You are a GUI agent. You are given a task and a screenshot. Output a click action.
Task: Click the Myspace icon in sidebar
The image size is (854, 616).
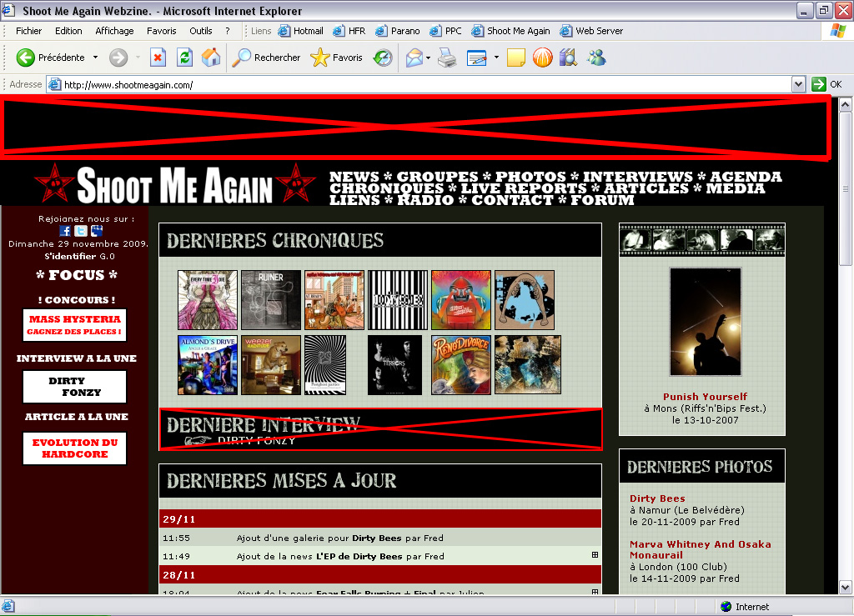[97, 231]
